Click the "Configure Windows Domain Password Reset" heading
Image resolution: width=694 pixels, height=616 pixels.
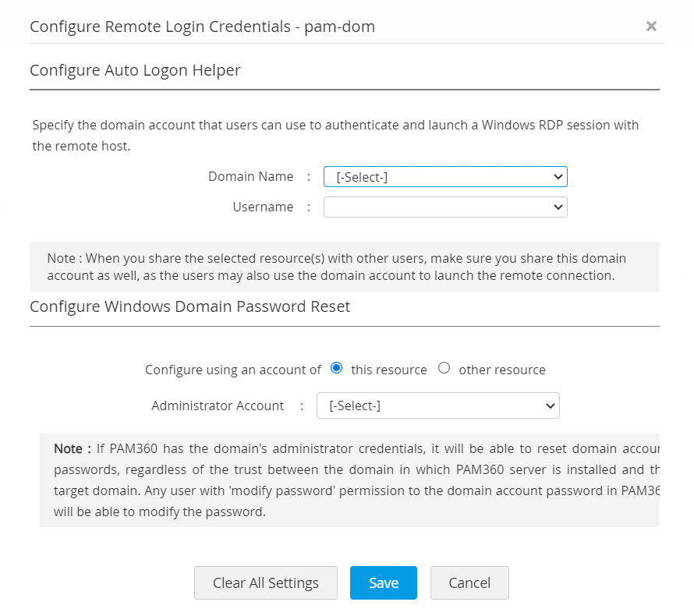pos(189,306)
